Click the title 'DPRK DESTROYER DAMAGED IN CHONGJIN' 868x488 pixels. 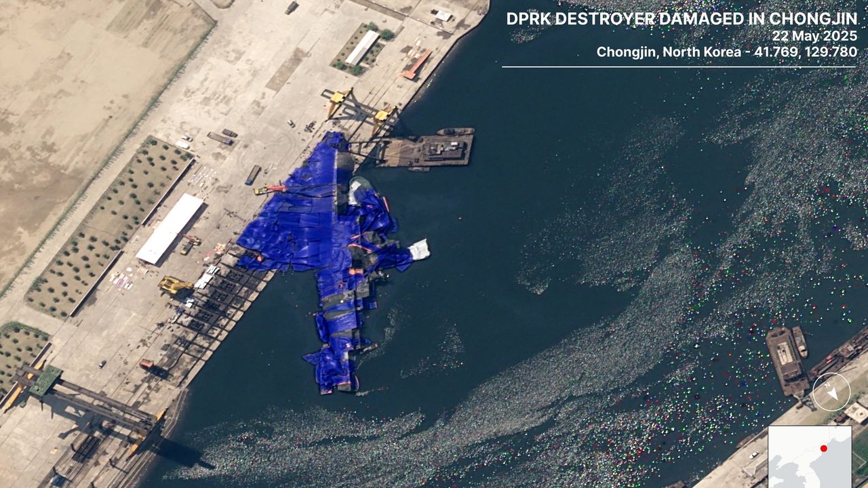681,18
